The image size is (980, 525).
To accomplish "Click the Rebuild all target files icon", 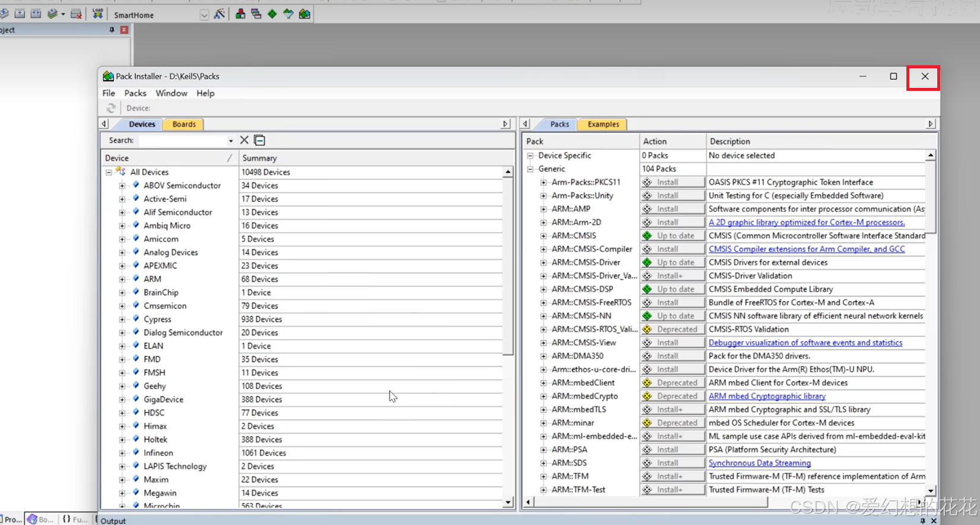I will (x=36, y=14).
